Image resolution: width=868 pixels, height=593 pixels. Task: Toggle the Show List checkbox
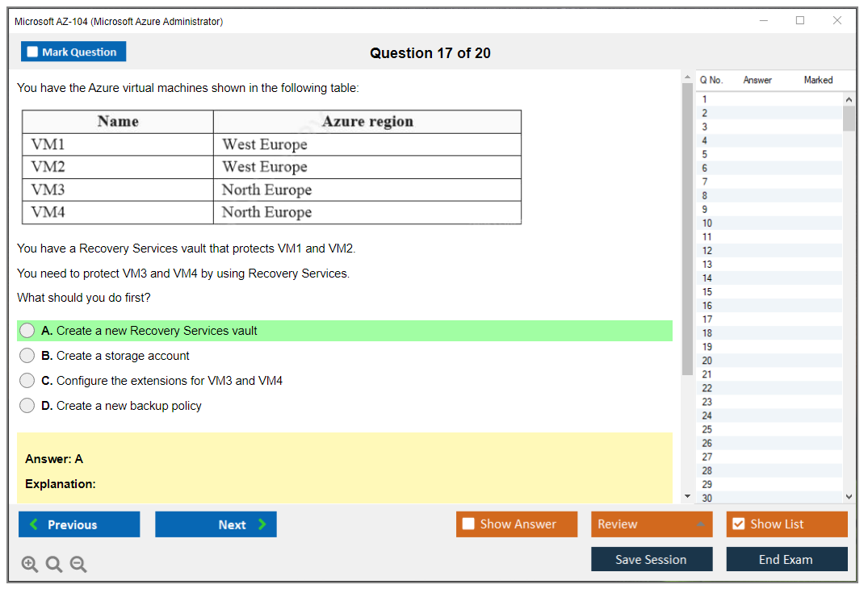coord(738,524)
